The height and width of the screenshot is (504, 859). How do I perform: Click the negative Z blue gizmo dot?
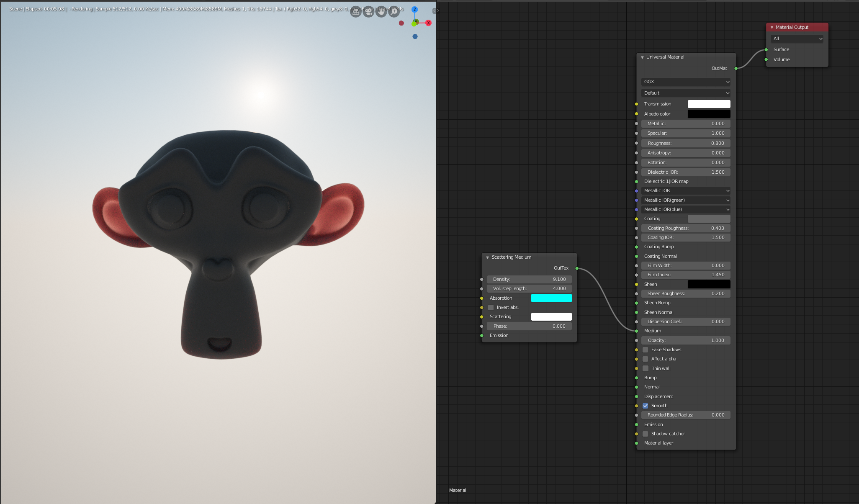(415, 36)
